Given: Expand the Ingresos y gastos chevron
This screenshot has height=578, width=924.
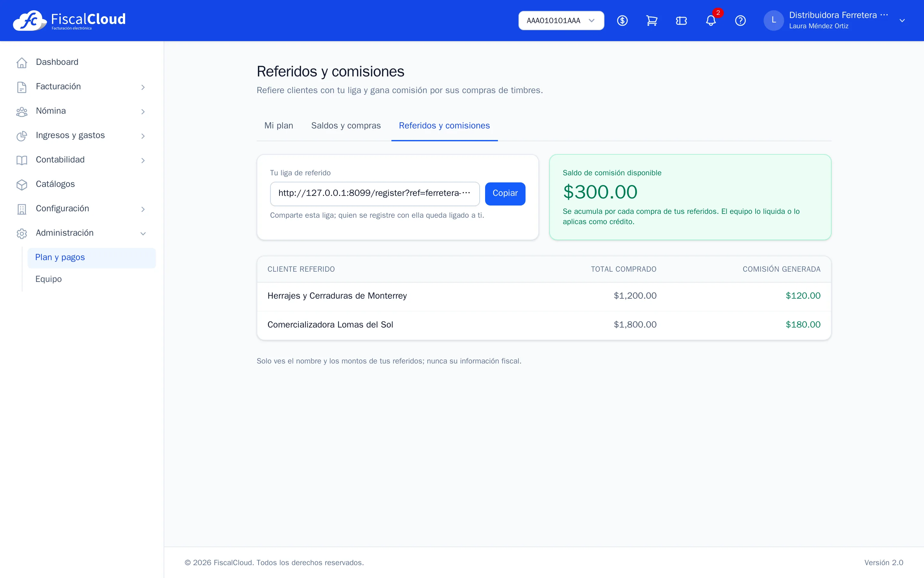Looking at the screenshot, I should [143, 136].
